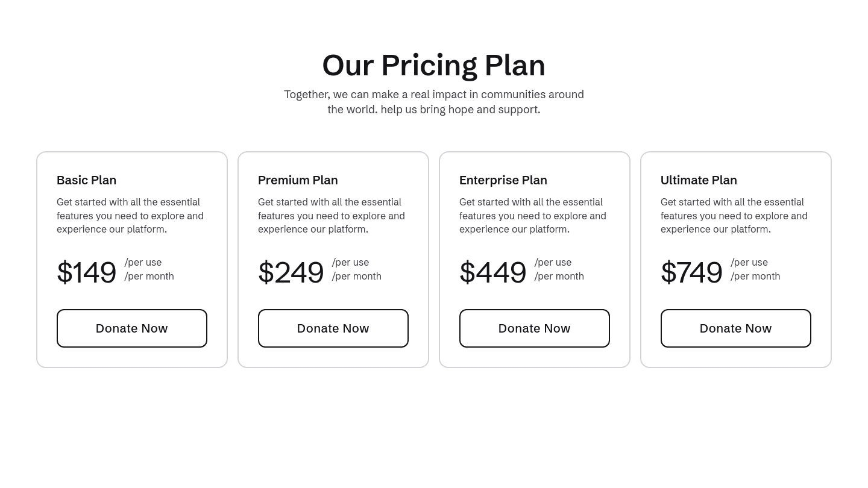Click Donate Now on the Enterprise Plan

click(534, 328)
